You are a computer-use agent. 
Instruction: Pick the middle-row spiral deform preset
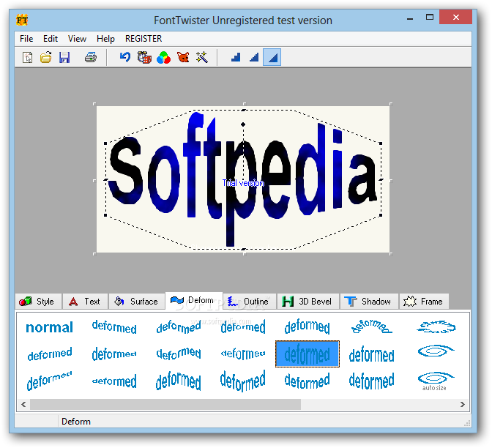pyautogui.click(x=436, y=351)
